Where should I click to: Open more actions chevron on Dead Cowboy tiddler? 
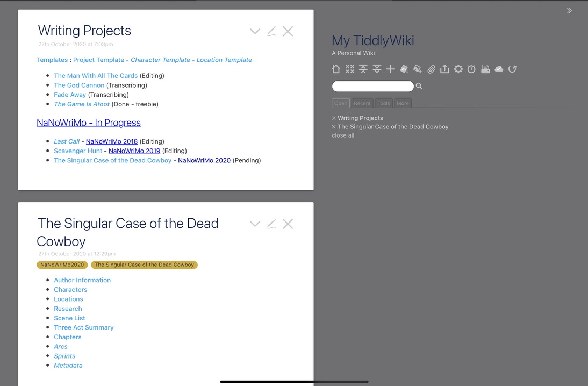coord(255,224)
